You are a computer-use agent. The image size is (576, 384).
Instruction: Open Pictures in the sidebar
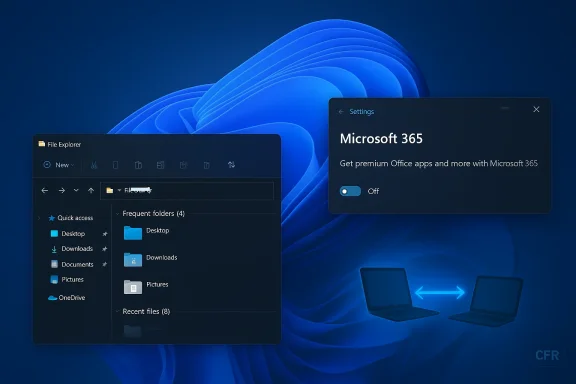(x=67, y=280)
